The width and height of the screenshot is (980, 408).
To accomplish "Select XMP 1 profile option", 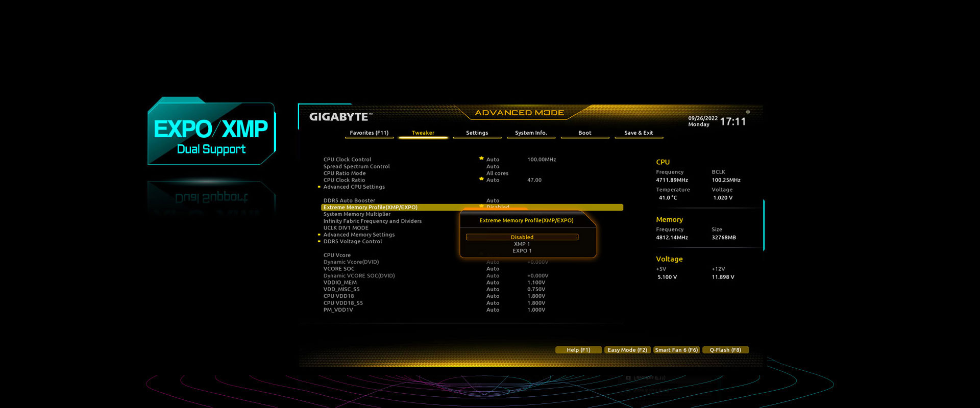I will [522, 244].
